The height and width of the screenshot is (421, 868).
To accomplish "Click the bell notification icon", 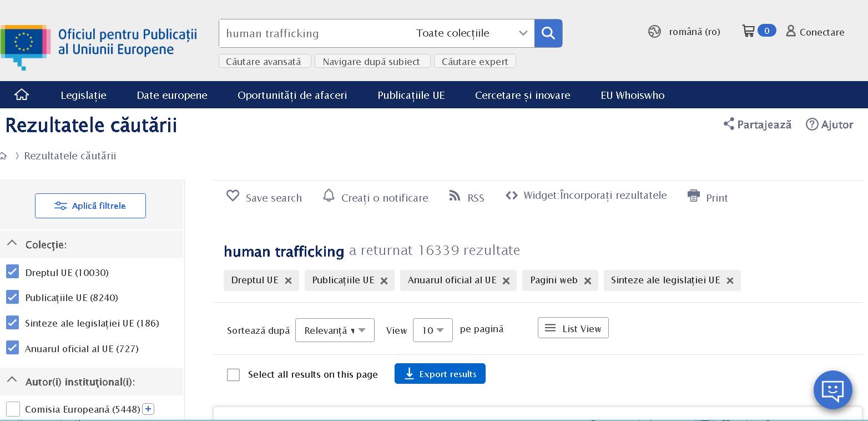I will coord(329,196).
